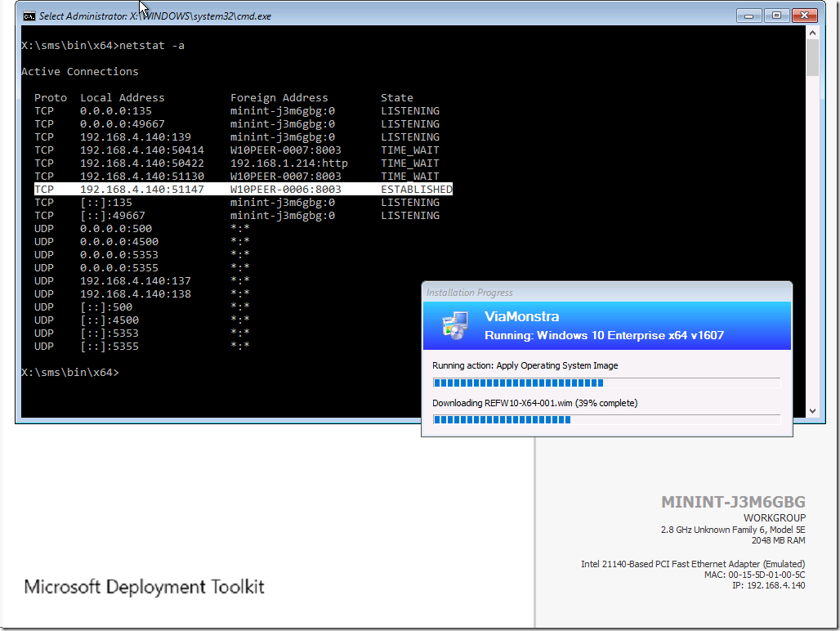Screen dimensions: 840x631
Task: Click local address 192.168.4.140:139
Action: pyautogui.click(x=136, y=137)
